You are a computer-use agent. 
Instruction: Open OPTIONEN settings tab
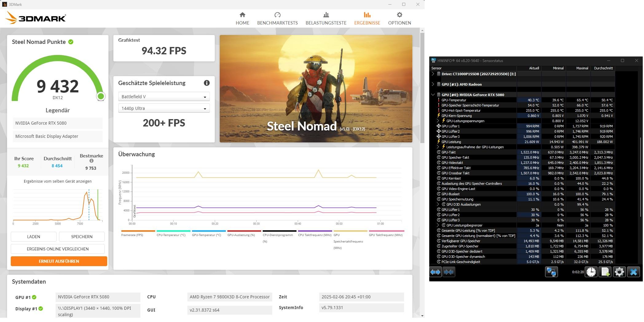(x=399, y=18)
